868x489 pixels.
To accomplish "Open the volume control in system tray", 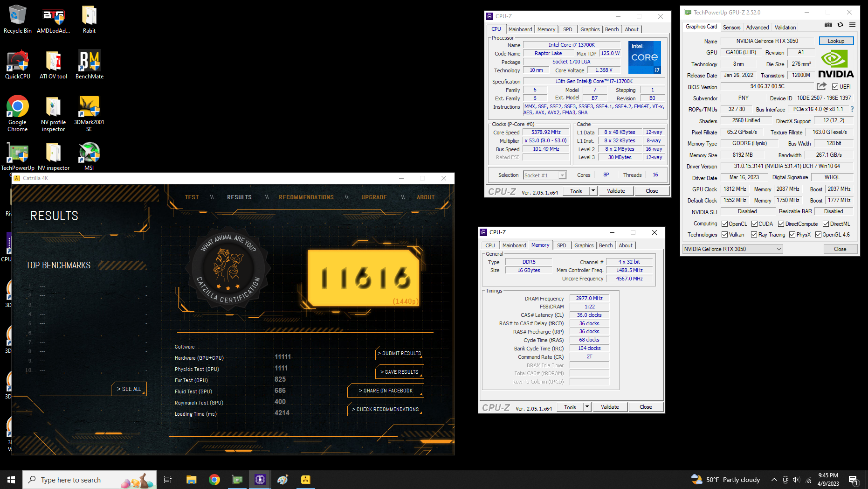I will [x=796, y=480].
